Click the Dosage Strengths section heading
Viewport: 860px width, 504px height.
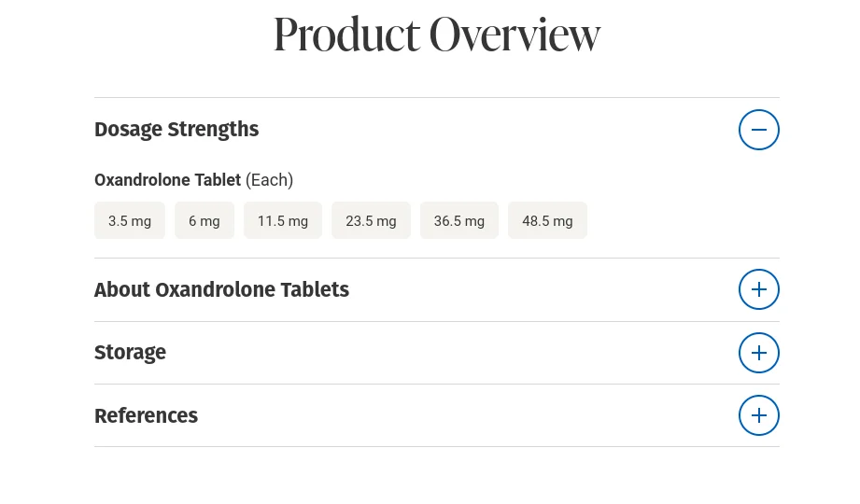click(176, 130)
